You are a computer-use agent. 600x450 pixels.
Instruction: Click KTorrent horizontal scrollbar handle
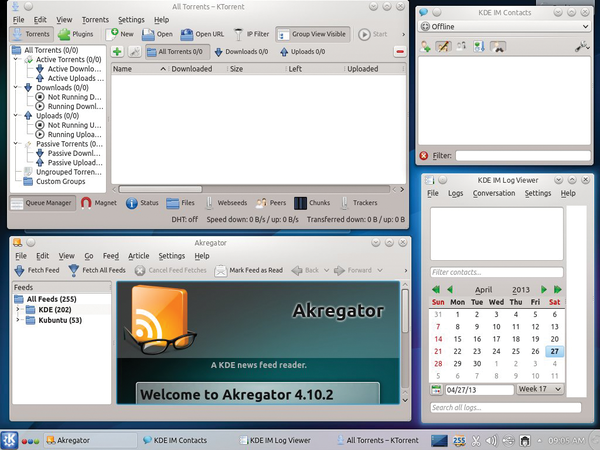(160, 189)
